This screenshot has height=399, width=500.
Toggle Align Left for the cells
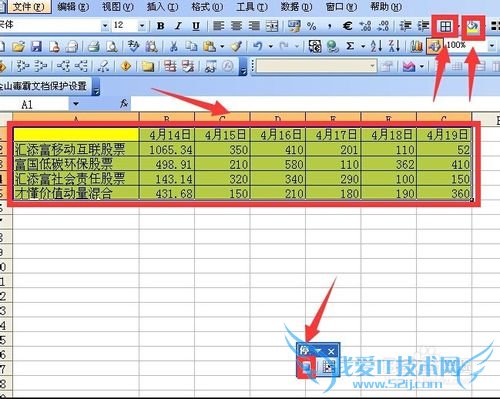click(x=218, y=26)
